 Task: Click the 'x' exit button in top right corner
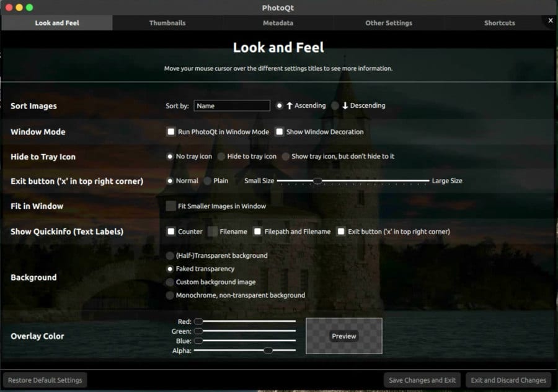550,20
